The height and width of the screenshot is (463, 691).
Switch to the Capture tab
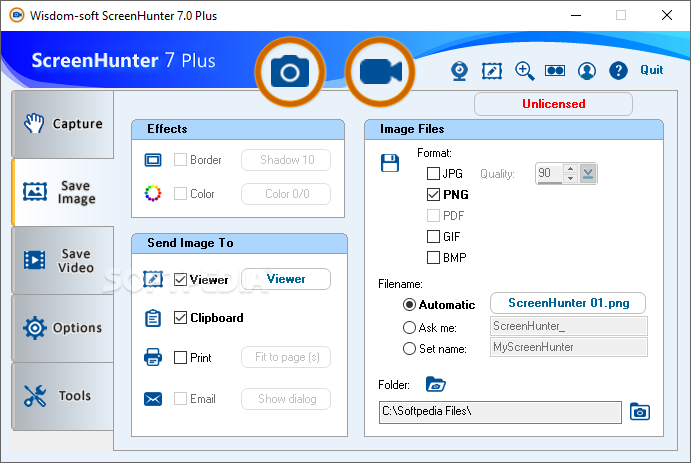coord(63,124)
